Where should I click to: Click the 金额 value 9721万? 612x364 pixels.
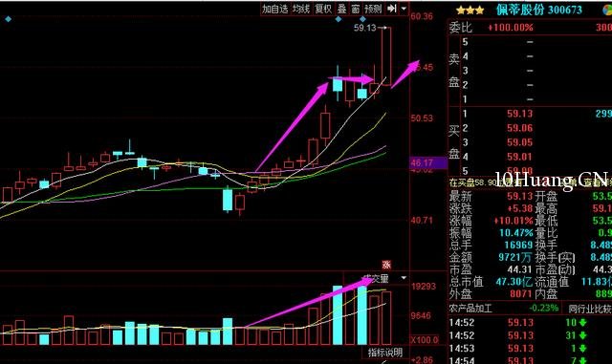(x=515, y=257)
